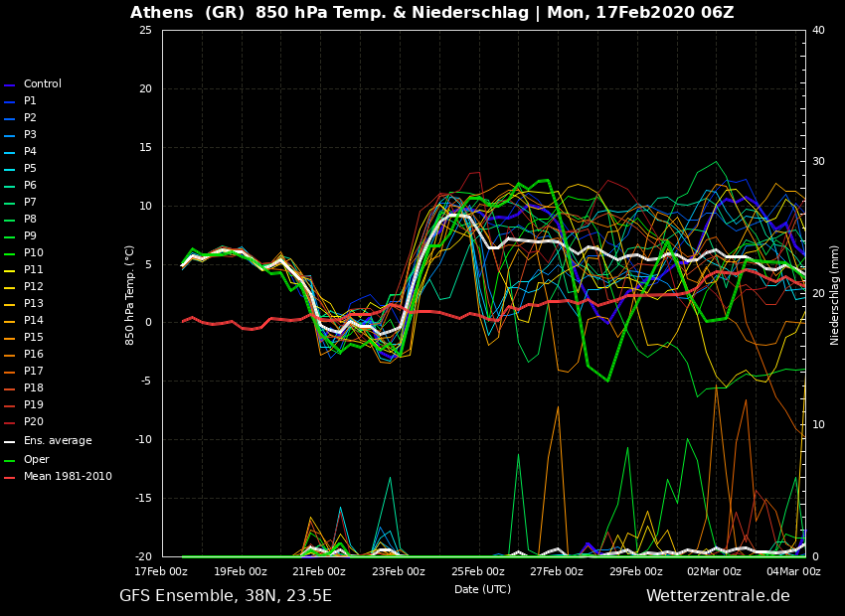Image resolution: width=845 pixels, height=616 pixels.
Task: Click the "21Feb 00z" date label
Action: click(x=319, y=572)
